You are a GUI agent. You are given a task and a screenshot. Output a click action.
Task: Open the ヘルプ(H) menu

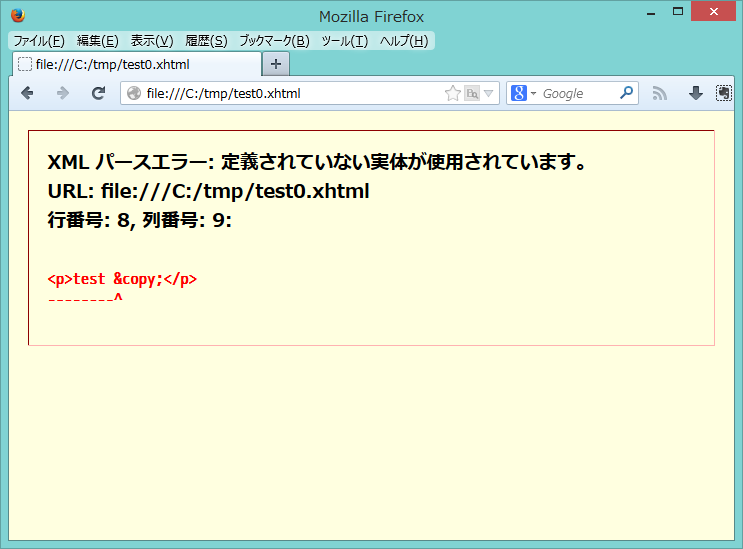[x=404, y=41]
